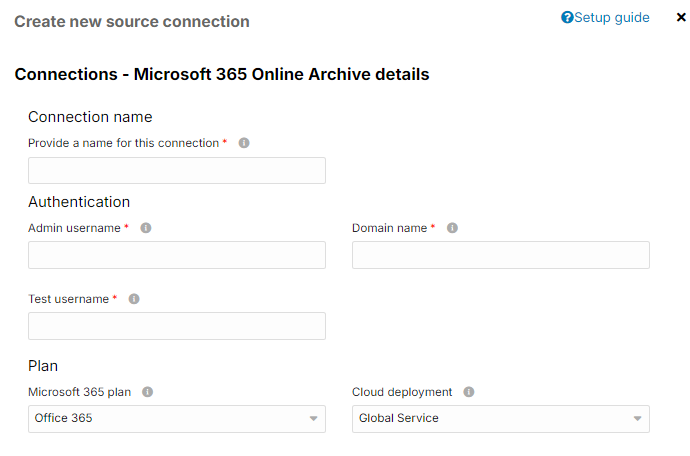Show info for Cloud deployment
Viewport: 690px width, 456px height.
(469, 392)
